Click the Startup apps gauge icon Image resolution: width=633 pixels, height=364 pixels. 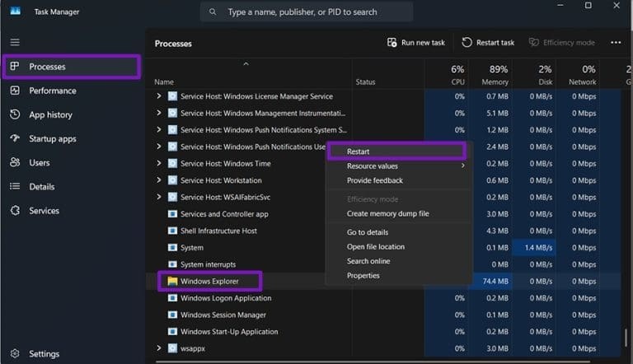coord(15,138)
